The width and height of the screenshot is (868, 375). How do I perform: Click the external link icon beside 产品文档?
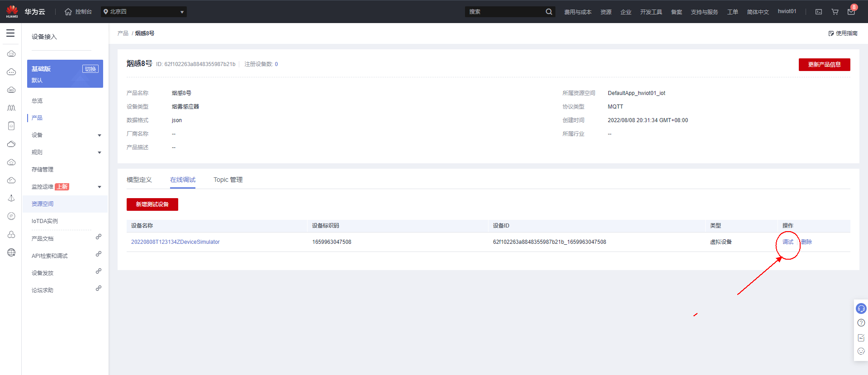click(x=99, y=237)
